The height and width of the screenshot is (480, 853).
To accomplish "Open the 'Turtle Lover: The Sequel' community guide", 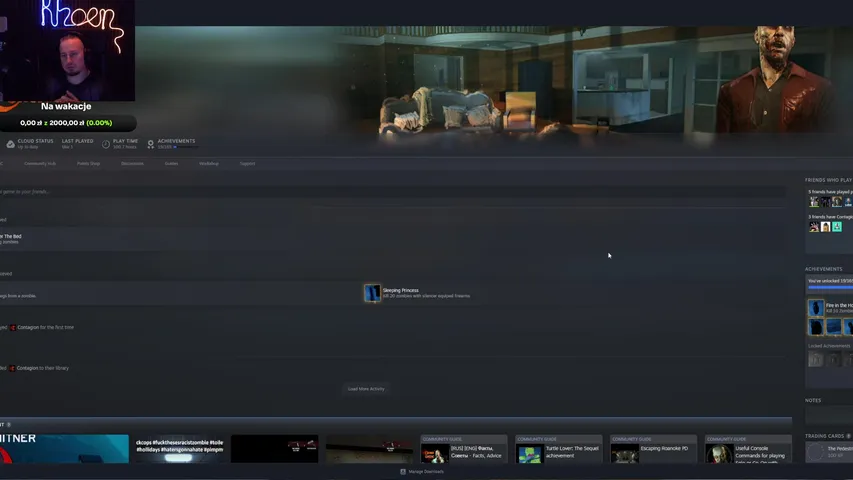I will point(559,450).
